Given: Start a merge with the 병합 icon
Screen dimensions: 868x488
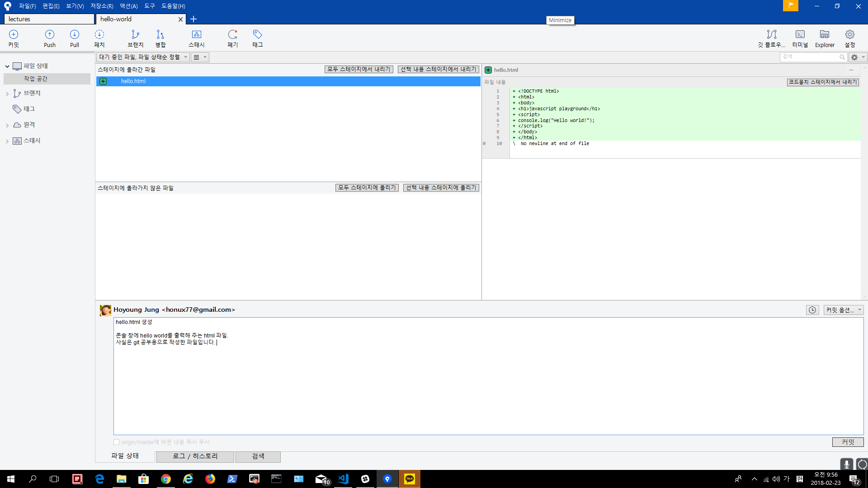Looking at the screenshot, I should pos(160,38).
